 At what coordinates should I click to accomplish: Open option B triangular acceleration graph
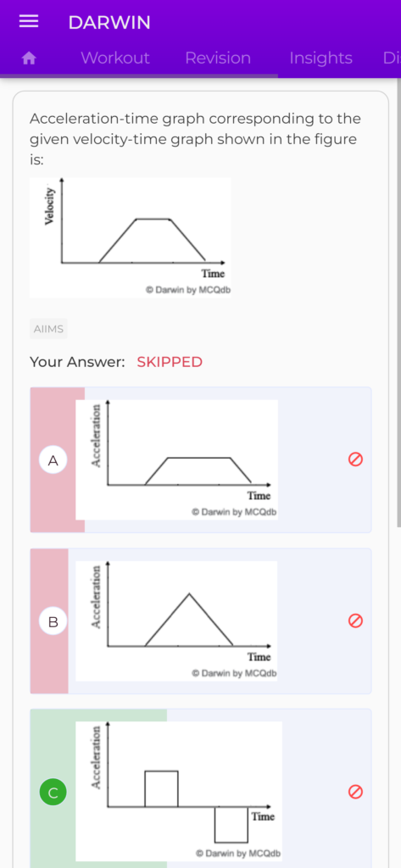[176, 620]
